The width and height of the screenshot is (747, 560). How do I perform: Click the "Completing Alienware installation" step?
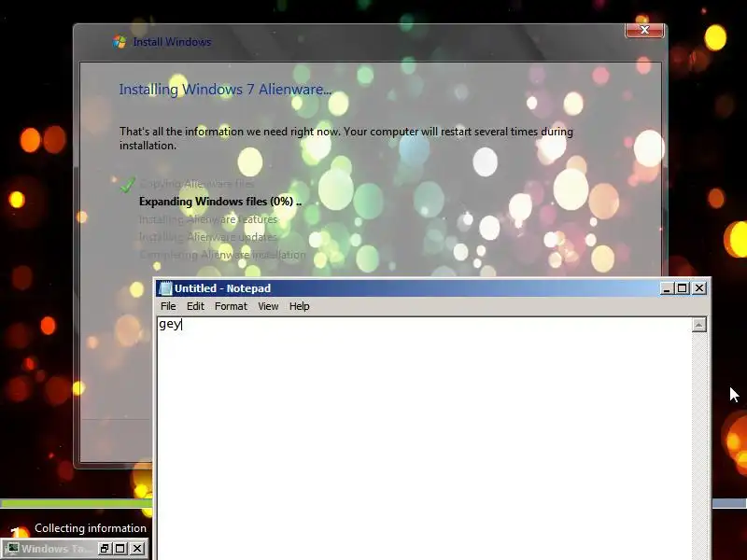click(x=222, y=255)
